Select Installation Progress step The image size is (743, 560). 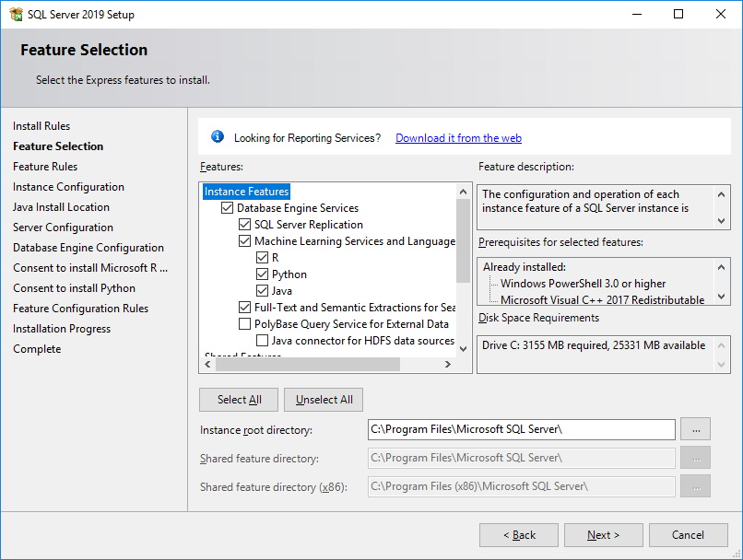pyautogui.click(x=62, y=329)
